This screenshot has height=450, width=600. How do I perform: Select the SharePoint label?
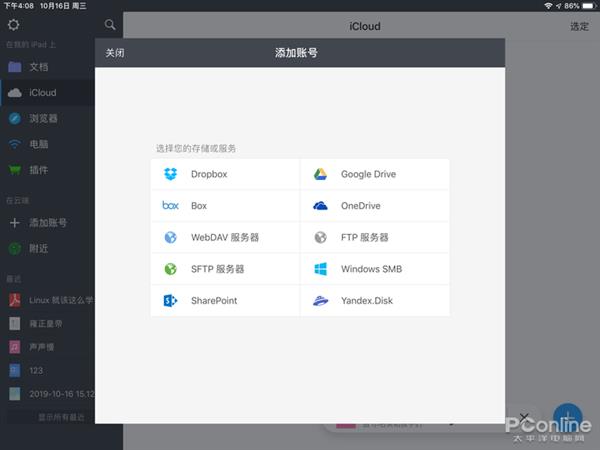click(x=214, y=301)
